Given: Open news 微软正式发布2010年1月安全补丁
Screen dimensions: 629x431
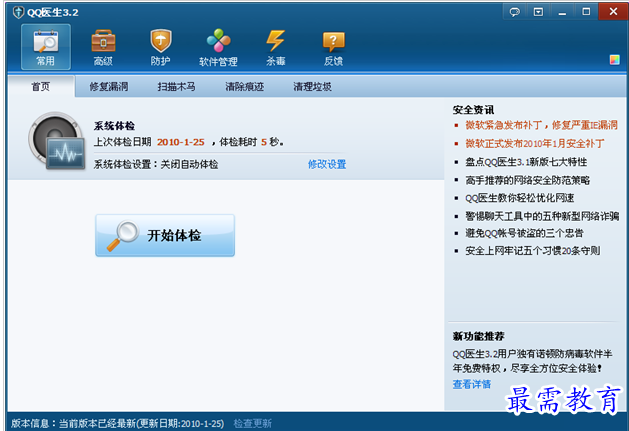Looking at the screenshot, I should (535, 143).
